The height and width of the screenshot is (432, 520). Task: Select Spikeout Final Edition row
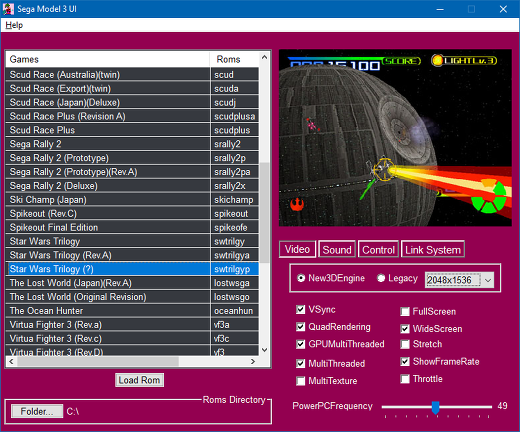coord(132,227)
